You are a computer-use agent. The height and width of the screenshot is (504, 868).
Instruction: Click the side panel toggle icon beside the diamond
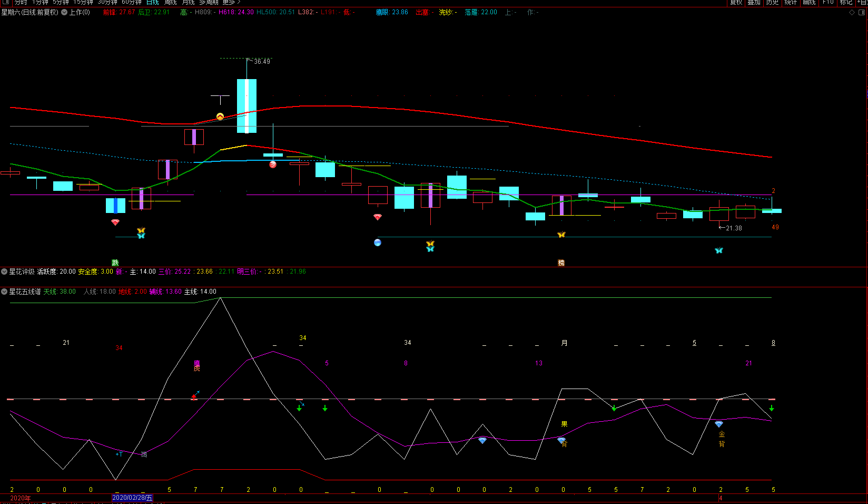[x=862, y=12]
